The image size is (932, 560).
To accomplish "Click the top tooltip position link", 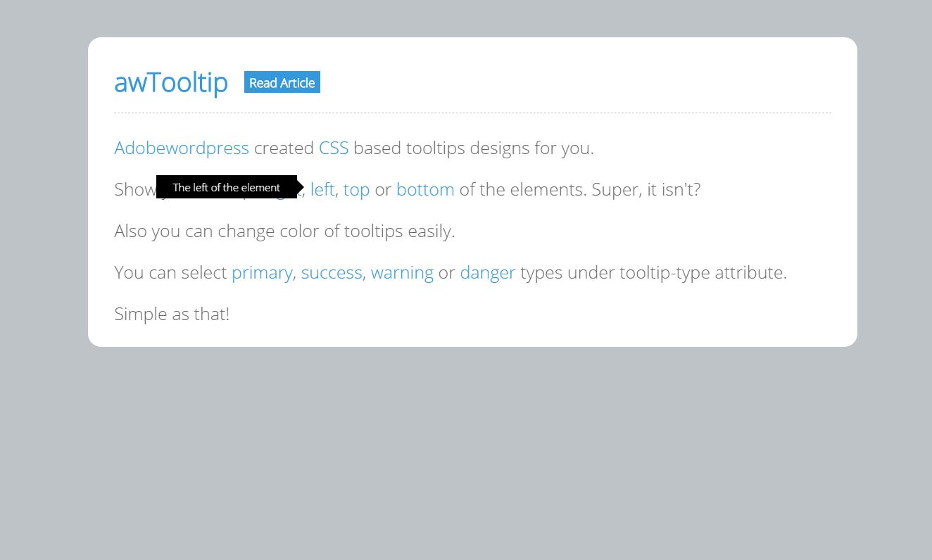I will 356,189.
